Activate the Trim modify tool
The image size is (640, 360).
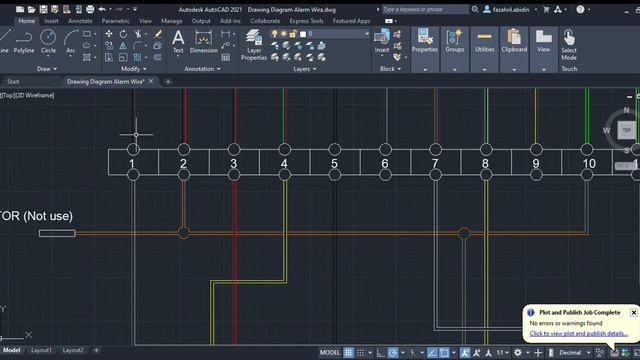point(138,34)
